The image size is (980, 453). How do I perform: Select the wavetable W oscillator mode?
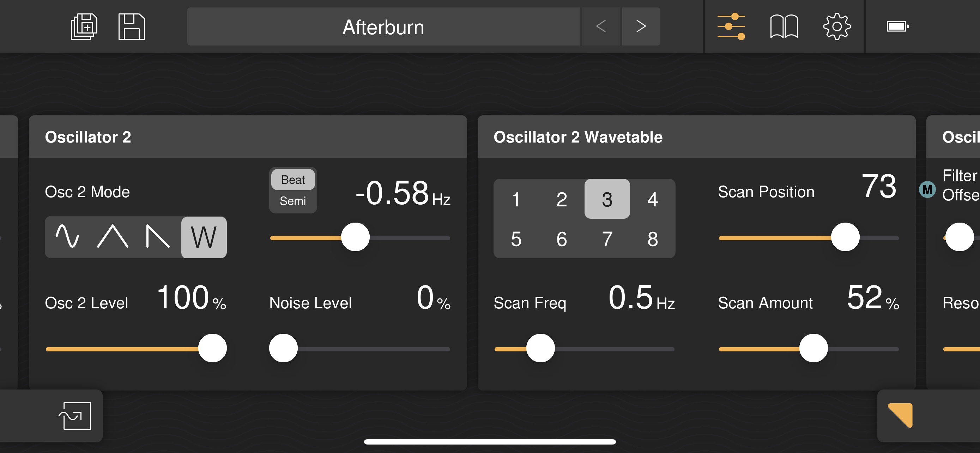point(204,237)
